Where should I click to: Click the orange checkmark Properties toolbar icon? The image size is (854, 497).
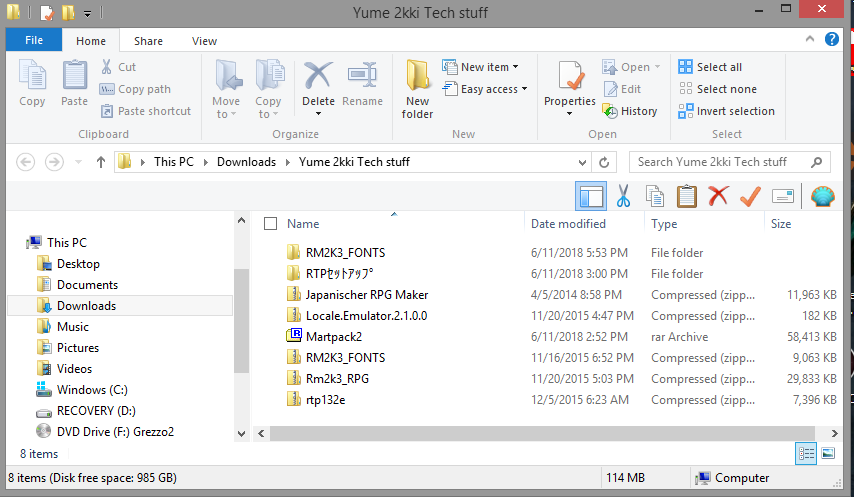click(749, 195)
